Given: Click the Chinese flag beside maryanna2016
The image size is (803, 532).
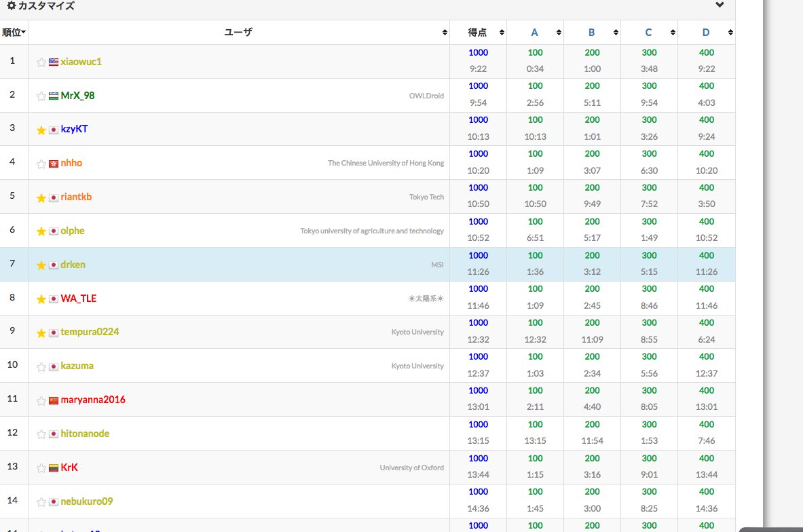Looking at the screenshot, I should pos(52,400).
